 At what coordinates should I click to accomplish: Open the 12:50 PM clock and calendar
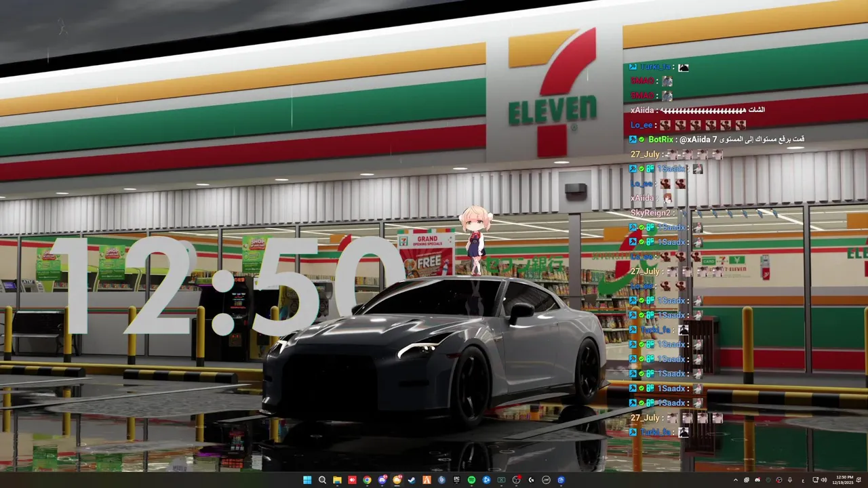(x=843, y=480)
